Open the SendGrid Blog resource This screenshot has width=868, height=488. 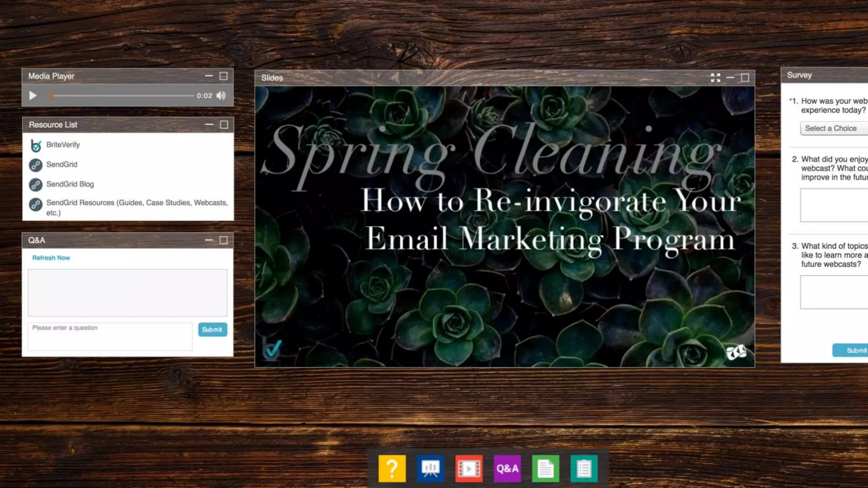70,184
